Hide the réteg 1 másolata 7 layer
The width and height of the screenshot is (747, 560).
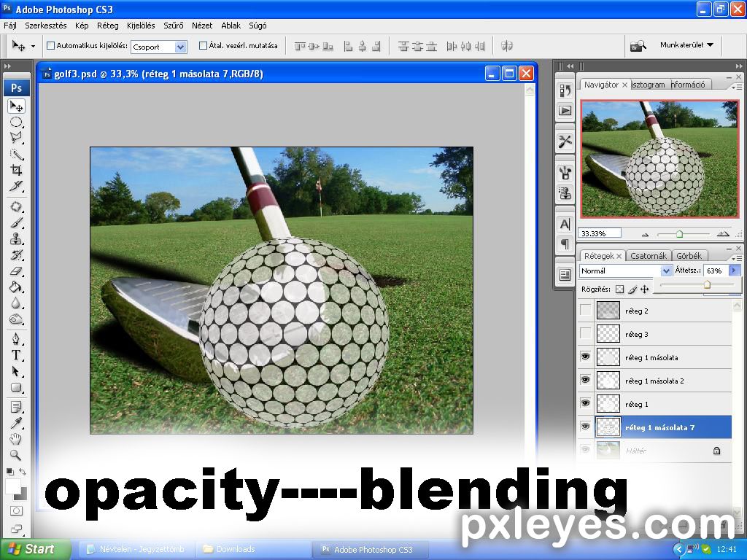pyautogui.click(x=586, y=427)
